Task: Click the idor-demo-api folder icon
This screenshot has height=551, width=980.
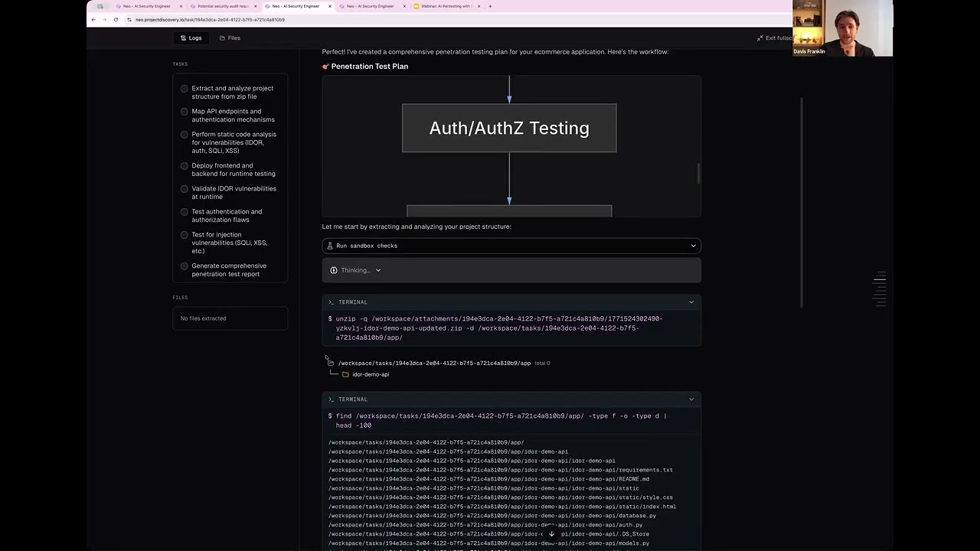Action: tap(345, 374)
